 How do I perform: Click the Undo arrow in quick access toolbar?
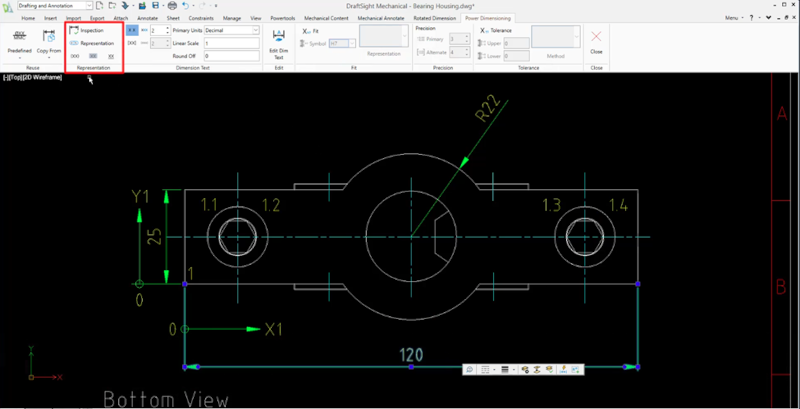[x=186, y=6]
